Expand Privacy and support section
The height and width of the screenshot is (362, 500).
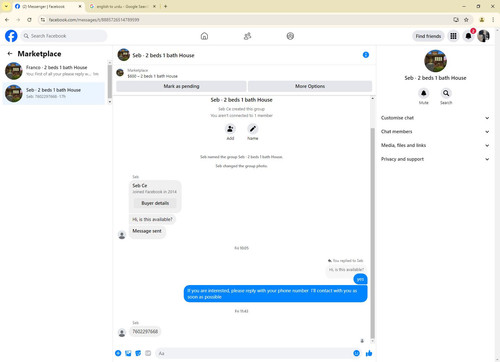coord(435,159)
